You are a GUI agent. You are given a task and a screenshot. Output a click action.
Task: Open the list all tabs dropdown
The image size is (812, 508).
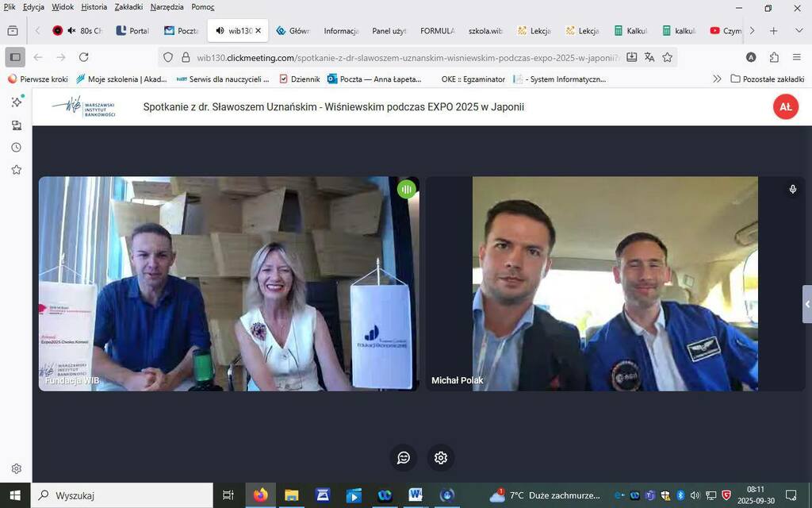797,31
